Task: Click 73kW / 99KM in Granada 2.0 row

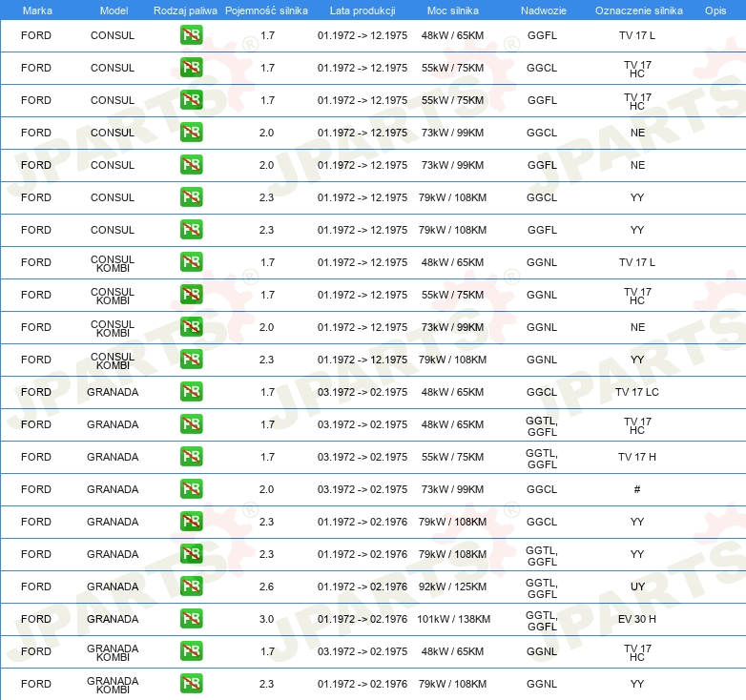Action: click(452, 489)
